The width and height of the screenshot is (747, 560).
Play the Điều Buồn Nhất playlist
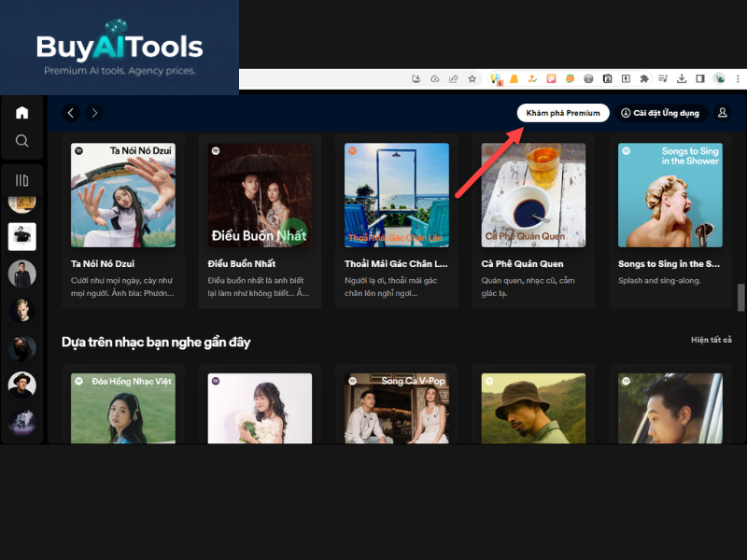coord(292,232)
